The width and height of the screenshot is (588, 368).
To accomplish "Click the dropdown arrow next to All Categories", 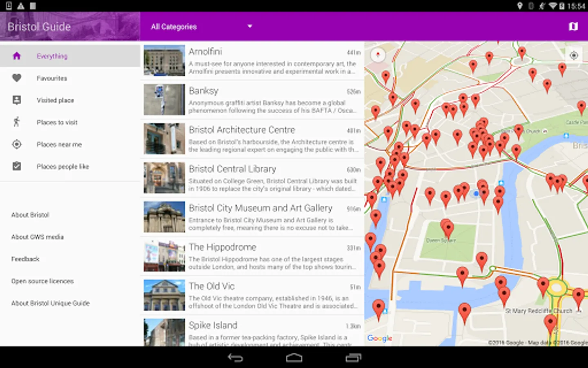I will point(250,26).
